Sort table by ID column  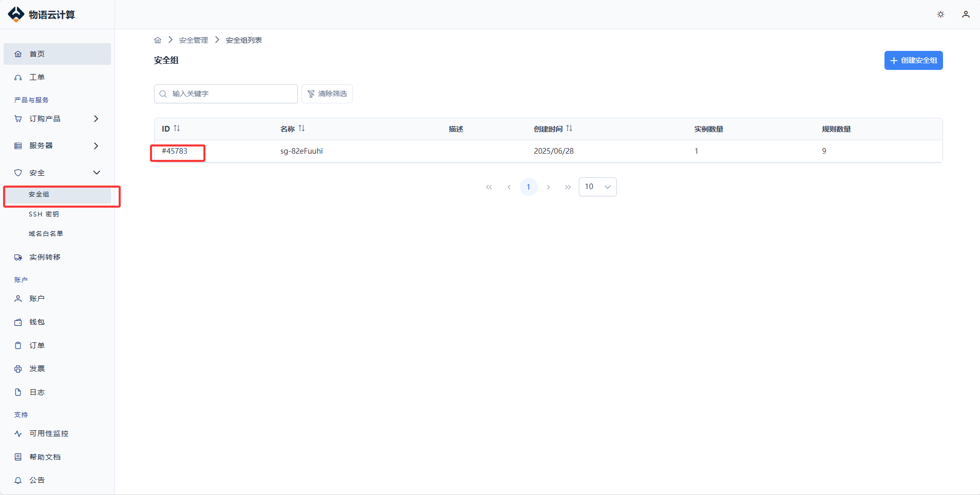point(177,129)
